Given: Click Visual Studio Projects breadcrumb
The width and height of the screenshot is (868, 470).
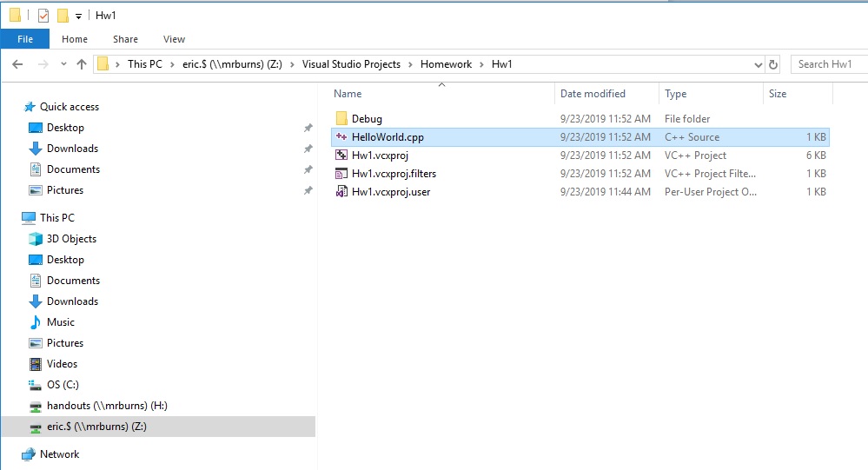Looking at the screenshot, I should coord(351,64).
